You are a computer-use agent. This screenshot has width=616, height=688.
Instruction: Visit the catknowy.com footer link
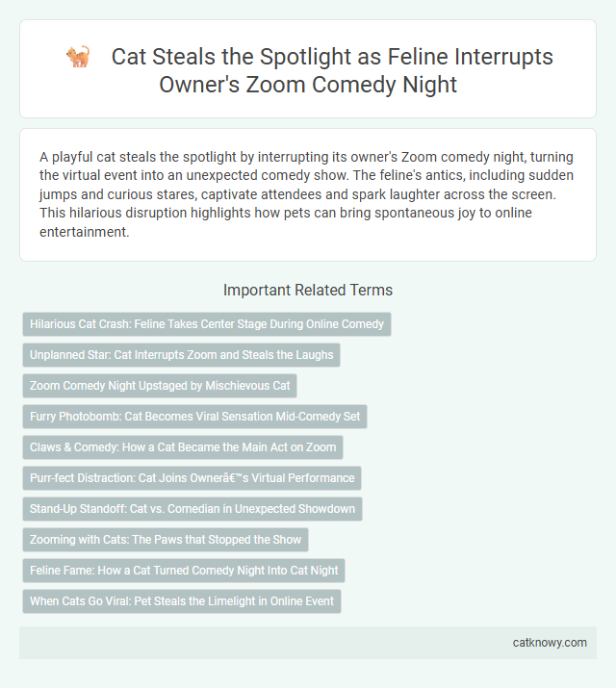(x=550, y=643)
